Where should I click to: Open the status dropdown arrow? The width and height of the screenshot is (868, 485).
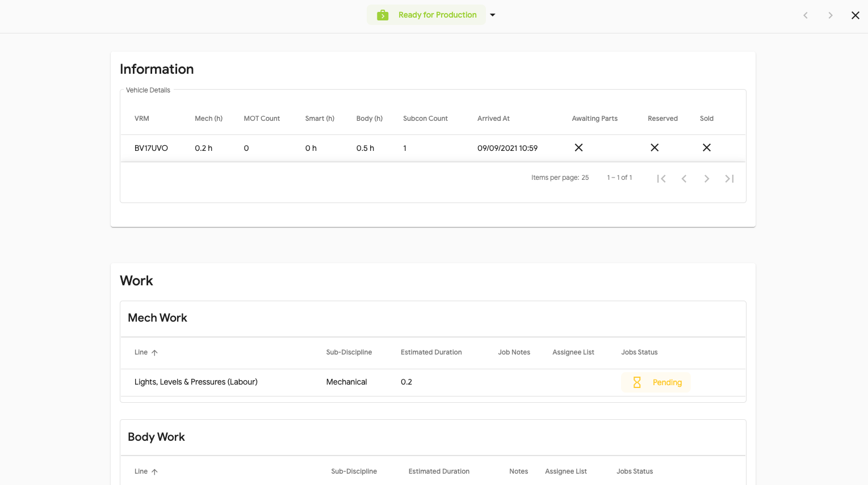[493, 15]
